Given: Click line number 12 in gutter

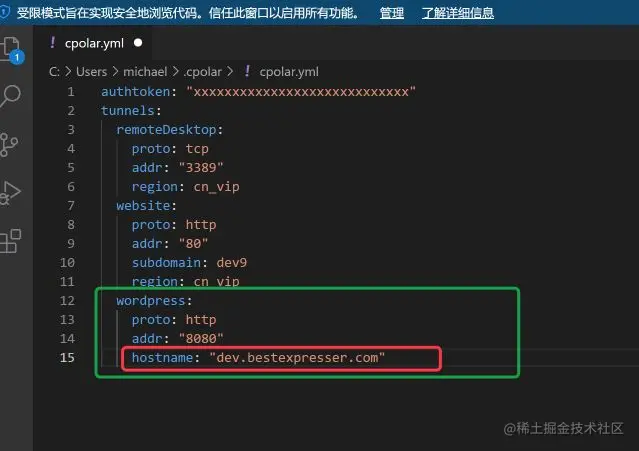Looking at the screenshot, I should pyautogui.click(x=67, y=301).
